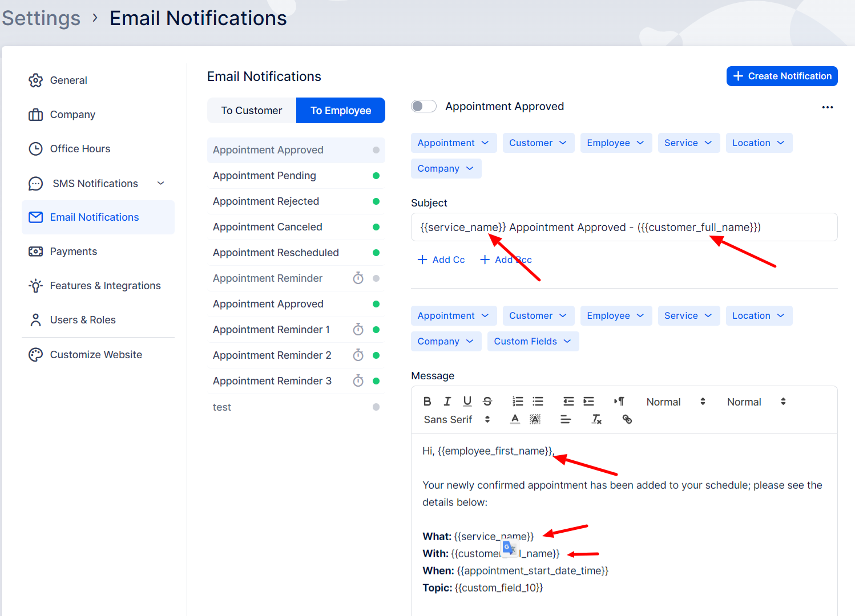
Task: Toggle status dot of Appointment Rescheduled
Action: 376,253
